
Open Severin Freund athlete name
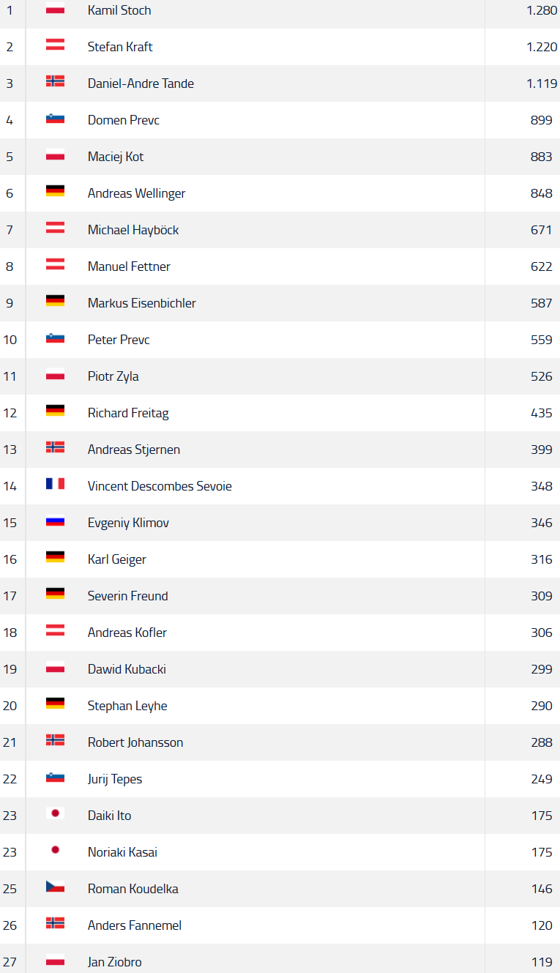coord(128,596)
